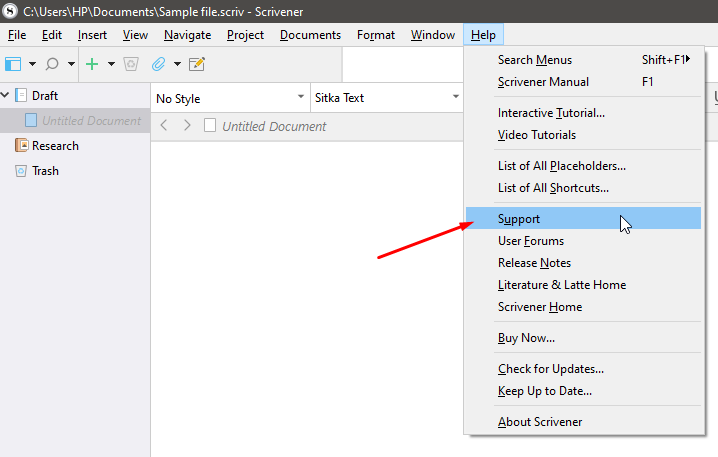This screenshot has height=457, width=718.
Task: Open Video Tutorials from Help menu
Action: tap(583, 135)
